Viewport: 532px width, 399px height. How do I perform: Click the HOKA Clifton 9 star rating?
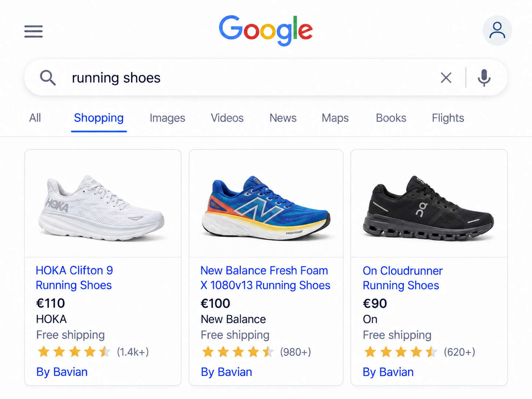click(73, 352)
